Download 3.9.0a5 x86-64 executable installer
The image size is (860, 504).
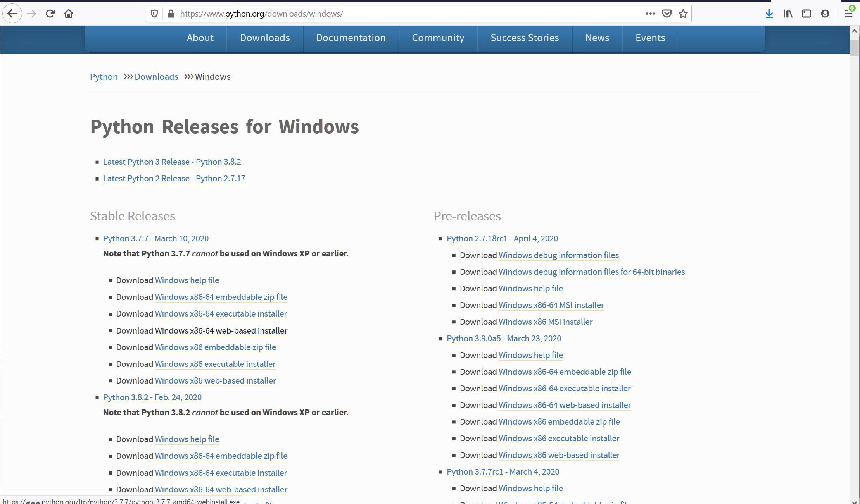565,389
